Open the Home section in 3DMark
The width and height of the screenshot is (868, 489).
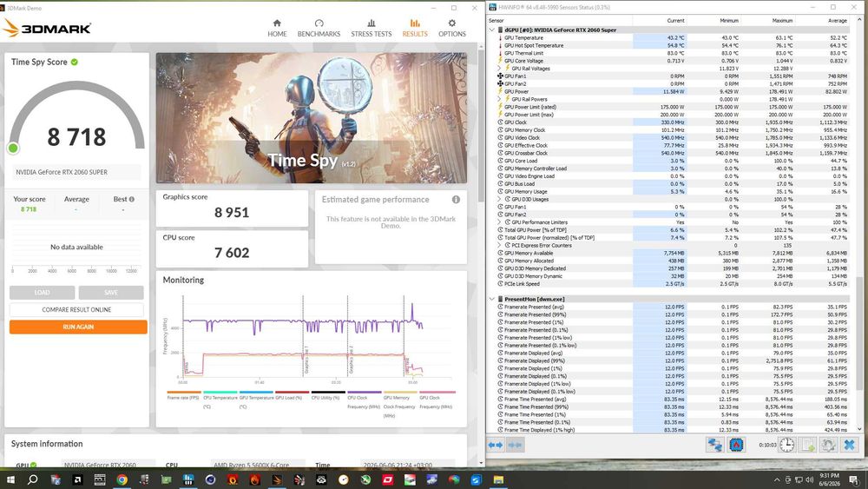(x=277, y=29)
